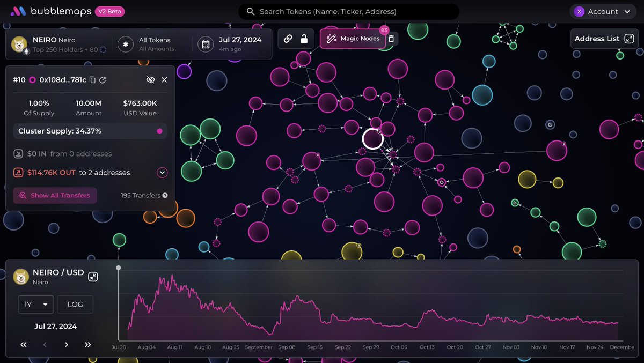Viewport: 644px width, 363px height.
Task: Collapse the NEIRO / USD chart panel
Action: [93, 276]
